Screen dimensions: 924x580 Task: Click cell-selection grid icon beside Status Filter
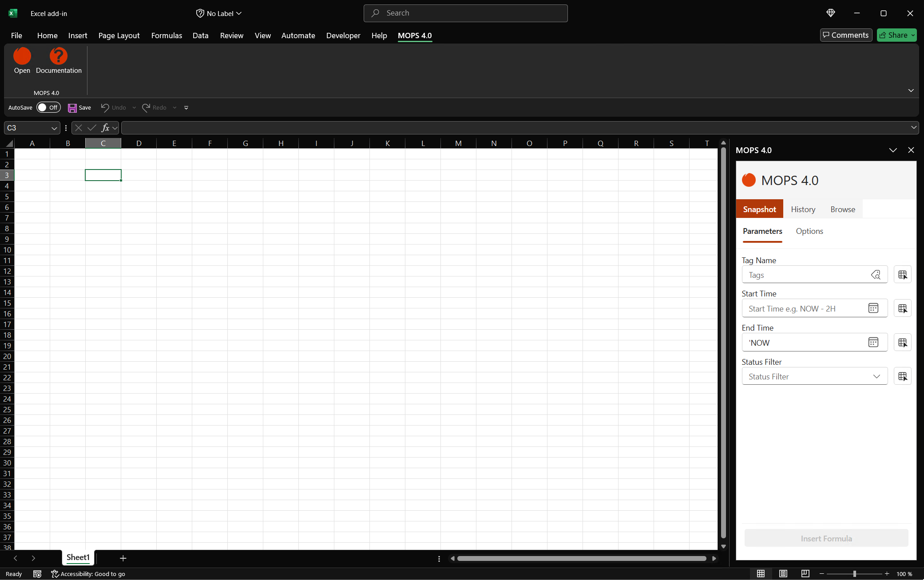coord(903,376)
